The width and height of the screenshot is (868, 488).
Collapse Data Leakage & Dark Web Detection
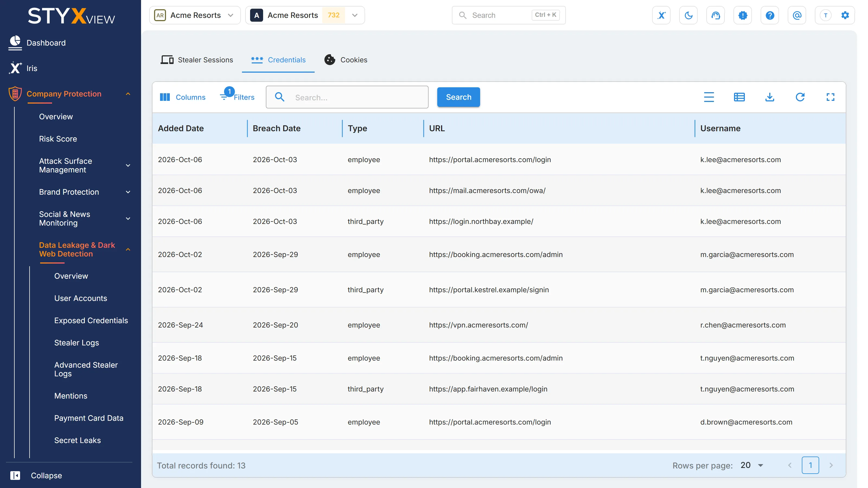[x=128, y=249]
